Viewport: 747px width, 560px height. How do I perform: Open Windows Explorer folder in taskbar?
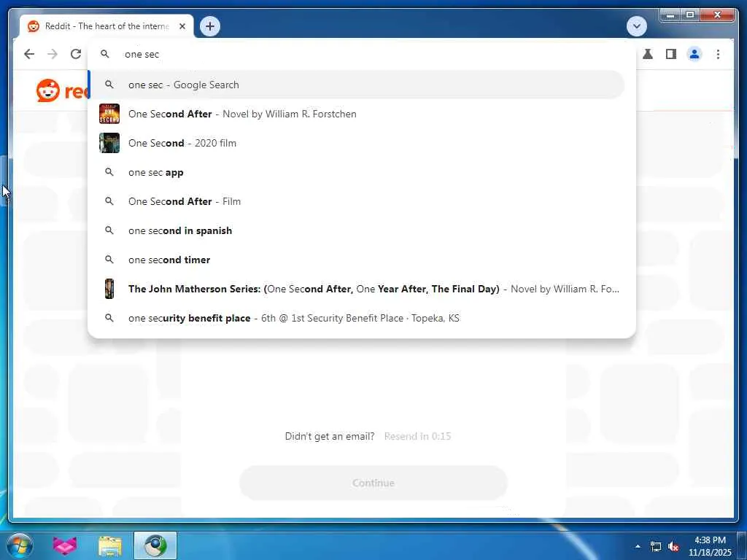tap(110, 545)
